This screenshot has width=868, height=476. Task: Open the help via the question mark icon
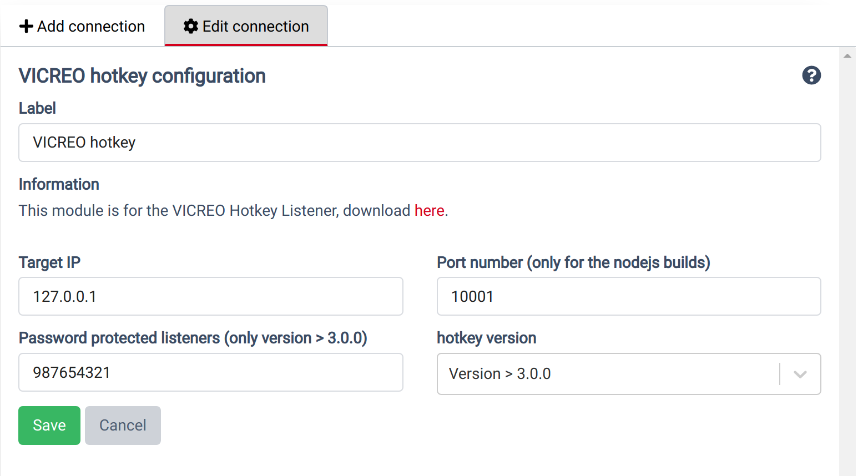811,75
